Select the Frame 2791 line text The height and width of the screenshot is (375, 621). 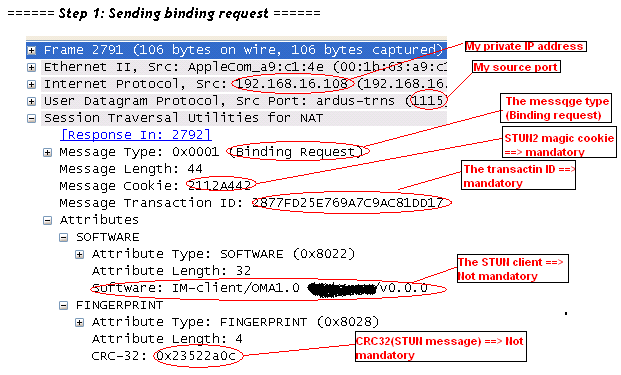coord(243,50)
